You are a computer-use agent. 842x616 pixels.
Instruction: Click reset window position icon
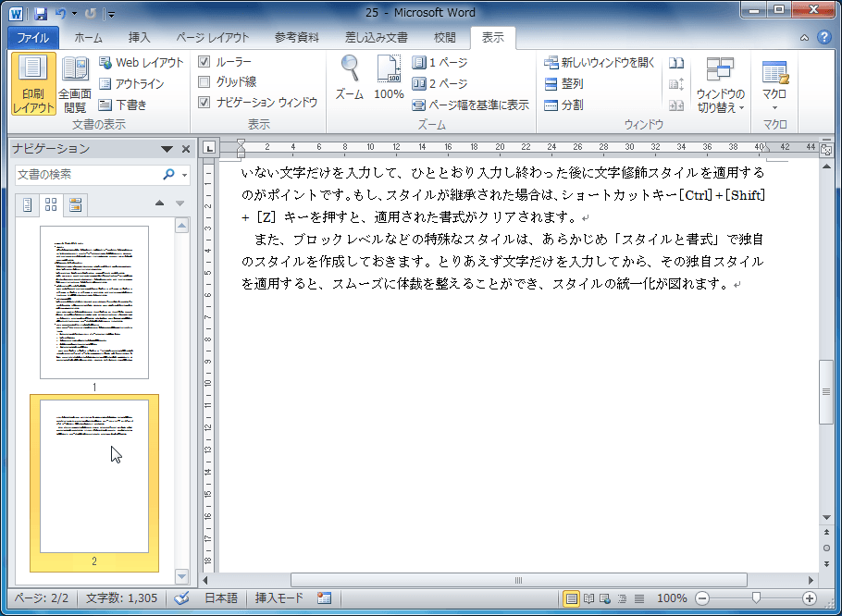[x=676, y=105]
